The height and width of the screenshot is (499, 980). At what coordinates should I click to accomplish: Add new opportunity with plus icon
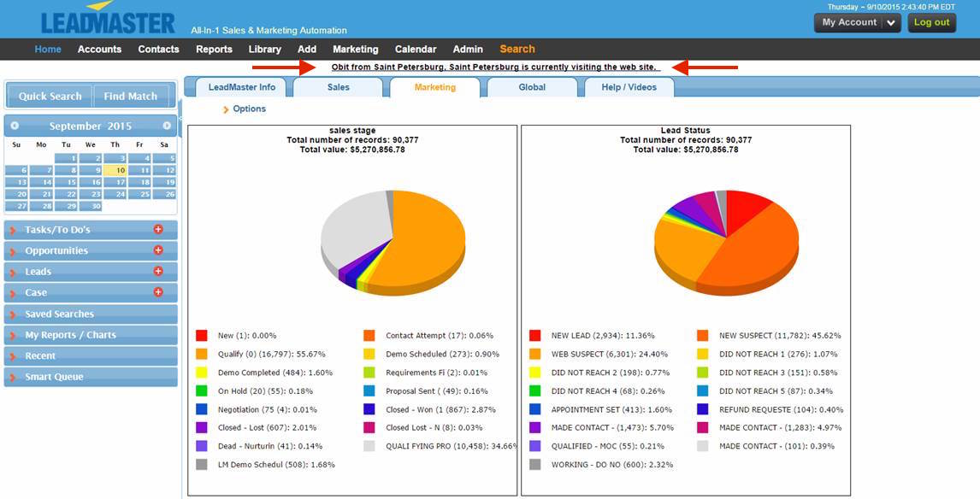tap(157, 250)
